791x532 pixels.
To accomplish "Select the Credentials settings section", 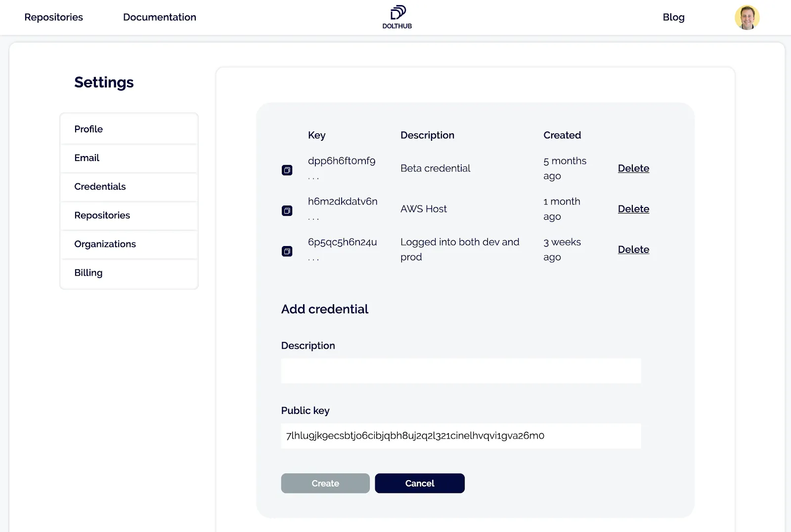I will 100,186.
